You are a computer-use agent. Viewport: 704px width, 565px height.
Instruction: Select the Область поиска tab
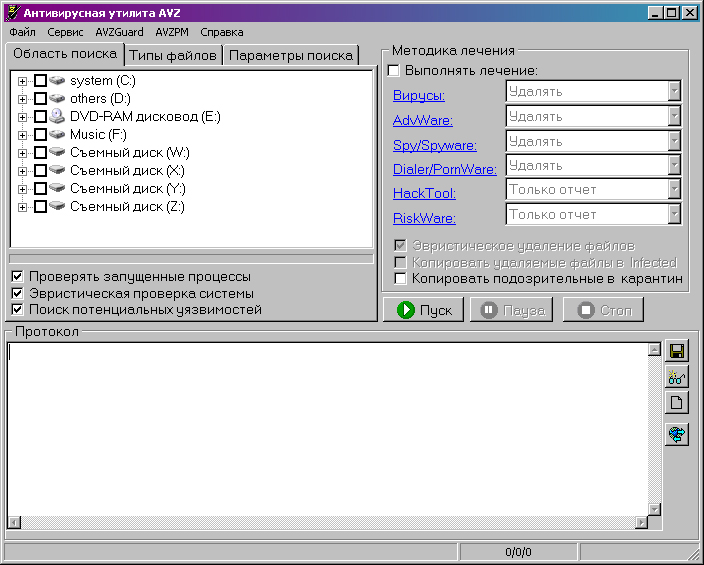65,53
